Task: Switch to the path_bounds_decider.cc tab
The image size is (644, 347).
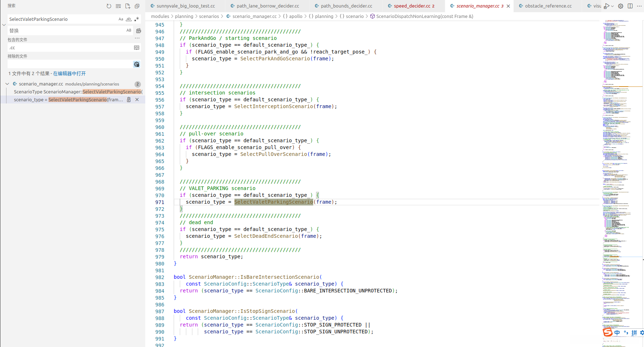Action: click(346, 6)
